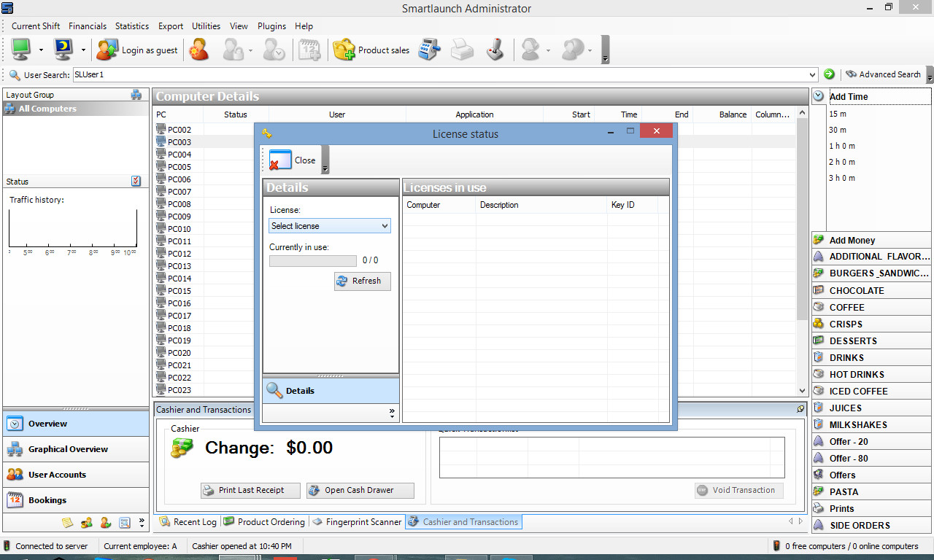Screen dimensions: 934x560
Task: Click the Login as guest icon
Action: point(107,50)
